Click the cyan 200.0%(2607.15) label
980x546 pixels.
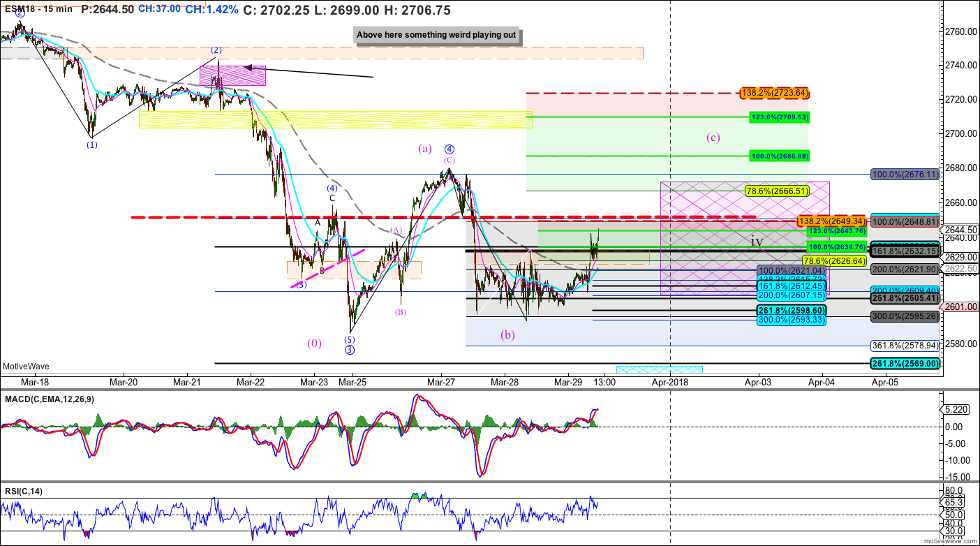792,296
